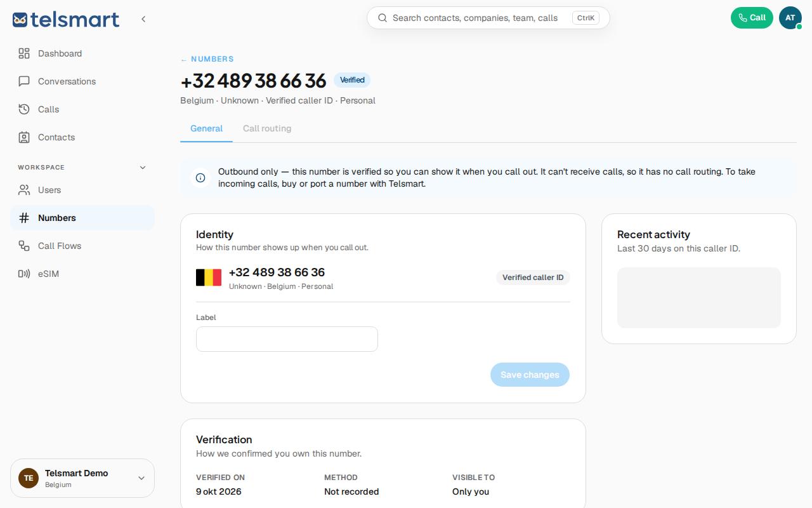Click the info icon in the banner
The height and width of the screenshot is (508, 812).
point(200,178)
